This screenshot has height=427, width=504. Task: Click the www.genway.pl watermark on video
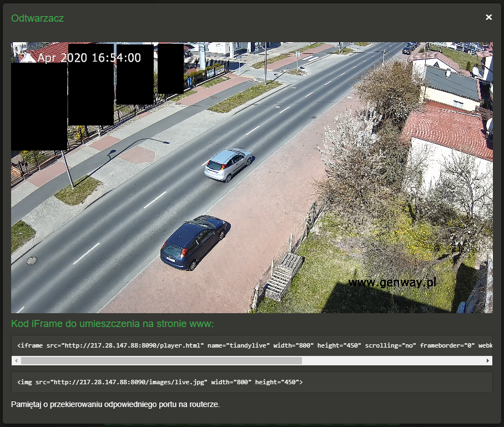(392, 283)
